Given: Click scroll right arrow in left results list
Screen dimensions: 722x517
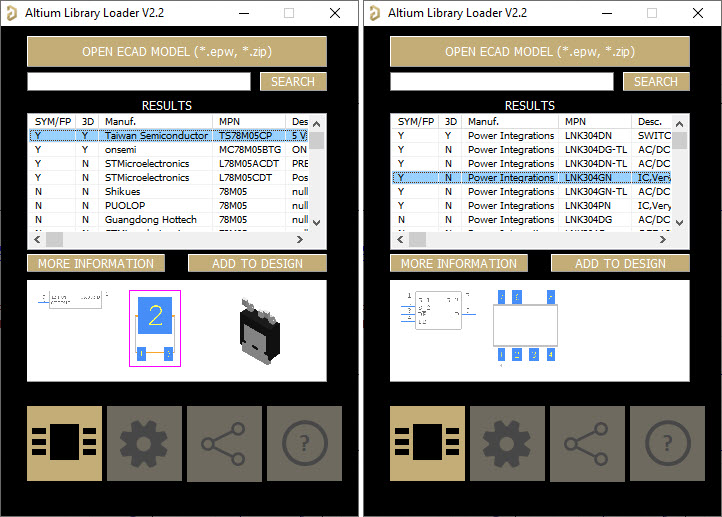Looking at the screenshot, I should pyautogui.click(x=300, y=239).
